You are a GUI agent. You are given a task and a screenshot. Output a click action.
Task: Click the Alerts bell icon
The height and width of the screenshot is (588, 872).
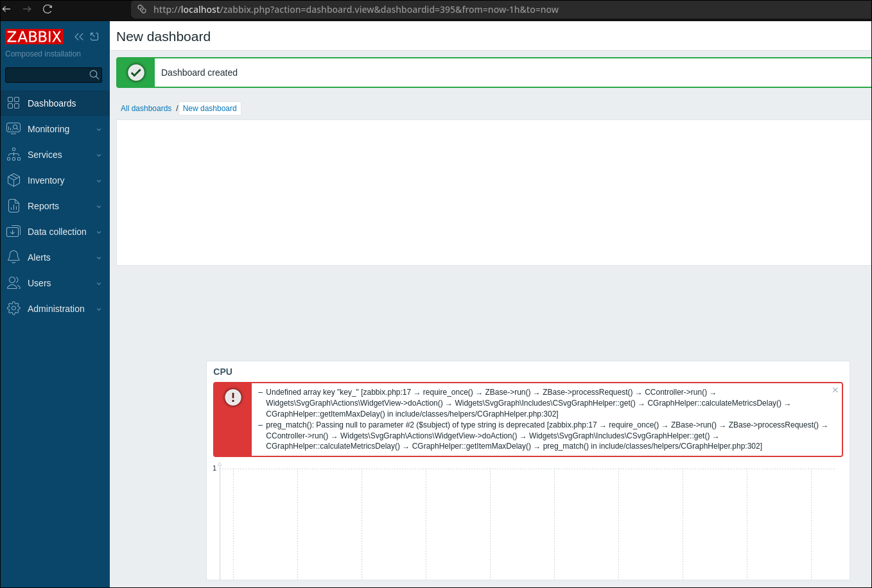(x=13, y=257)
